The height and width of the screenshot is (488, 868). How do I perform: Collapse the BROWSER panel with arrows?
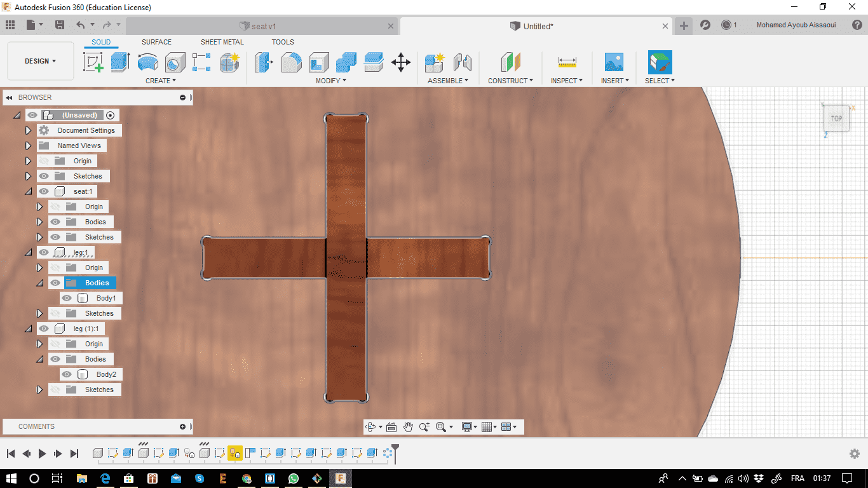9,97
